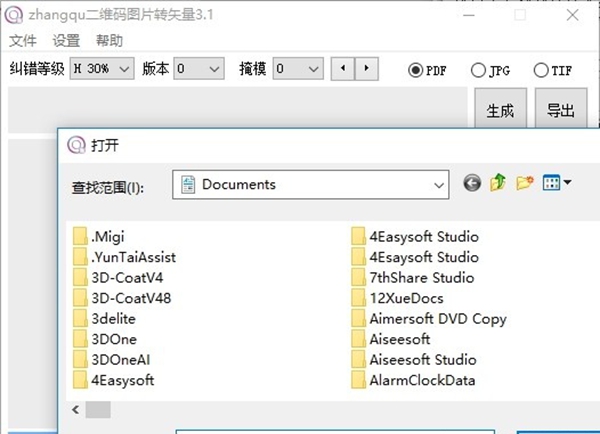The width and height of the screenshot is (600, 434).
Task: Select the 7thShare Studio folder name
Action: click(422, 278)
